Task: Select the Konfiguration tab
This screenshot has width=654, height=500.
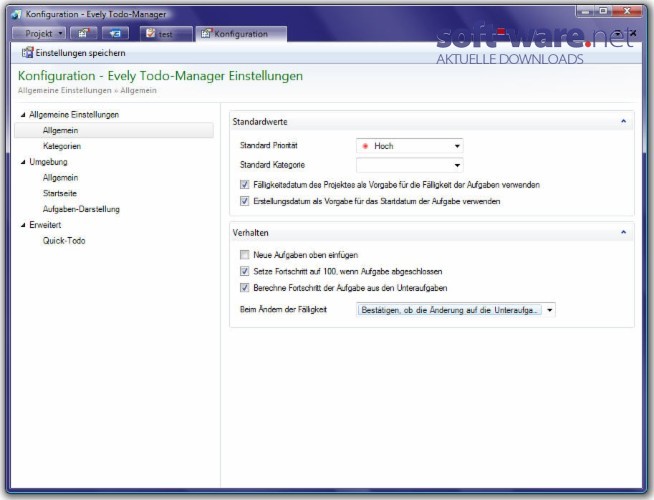Action: [x=241, y=34]
